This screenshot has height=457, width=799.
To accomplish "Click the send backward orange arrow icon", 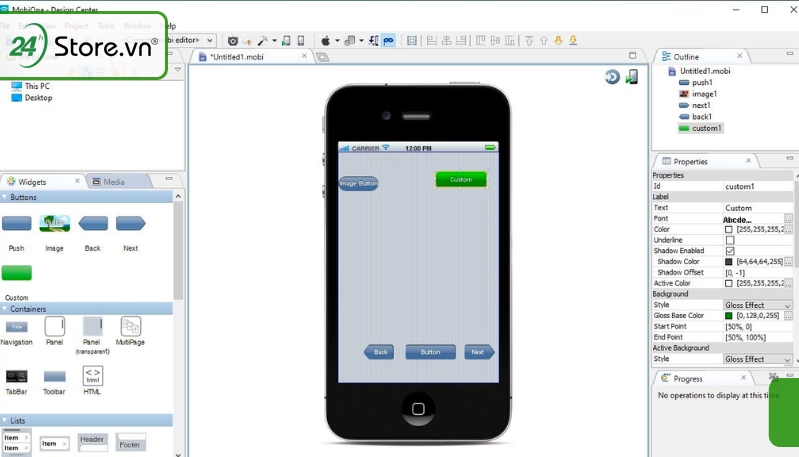I will coord(558,40).
